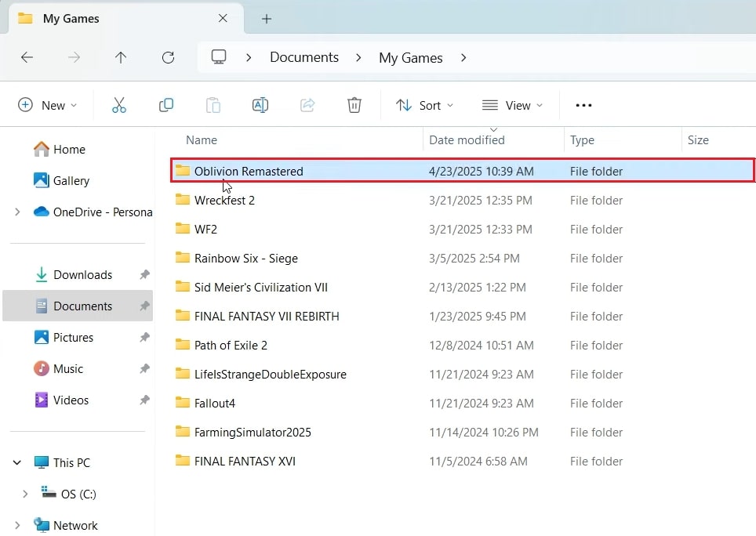Click the WF2 folder icon
756x536 pixels.
pos(183,228)
